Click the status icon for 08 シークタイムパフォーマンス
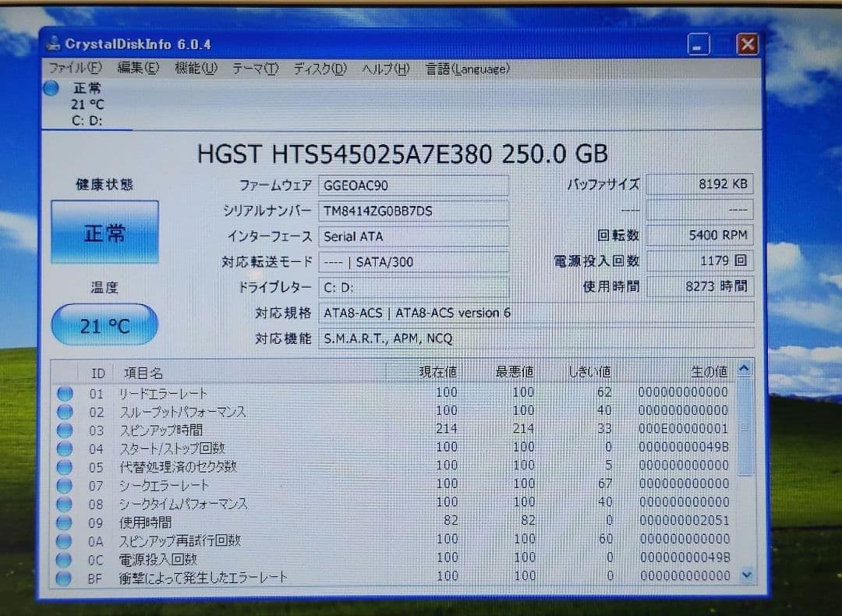The height and width of the screenshot is (616, 842). pos(65,504)
